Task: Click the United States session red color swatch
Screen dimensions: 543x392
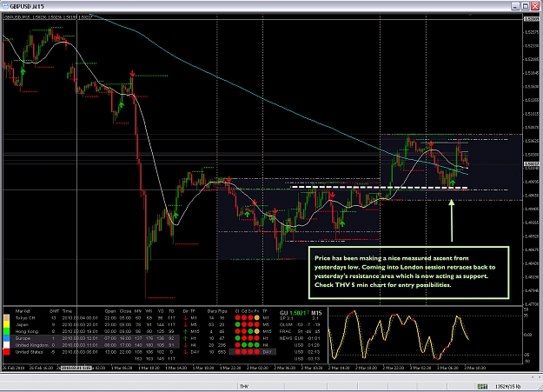Action: pos(7,352)
